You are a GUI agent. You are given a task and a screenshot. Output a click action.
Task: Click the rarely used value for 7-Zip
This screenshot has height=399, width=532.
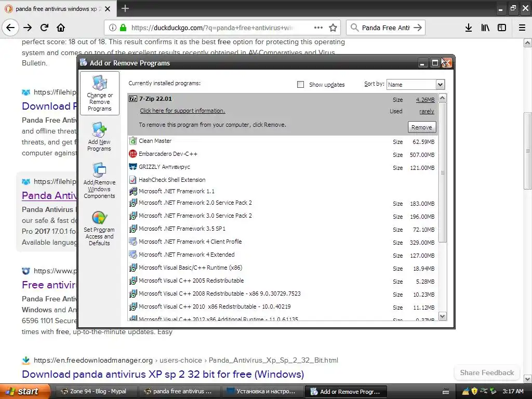pyautogui.click(x=427, y=111)
